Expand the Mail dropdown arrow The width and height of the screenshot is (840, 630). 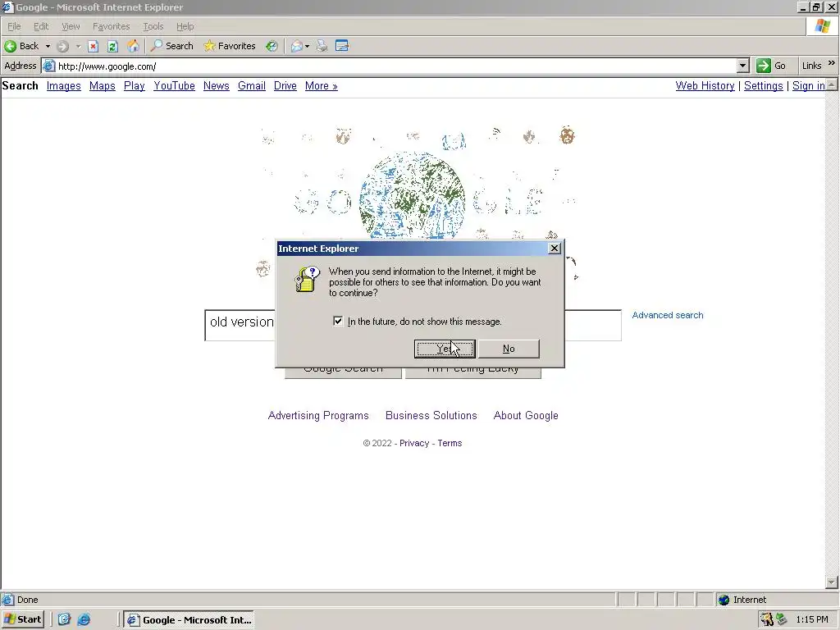pyautogui.click(x=307, y=46)
